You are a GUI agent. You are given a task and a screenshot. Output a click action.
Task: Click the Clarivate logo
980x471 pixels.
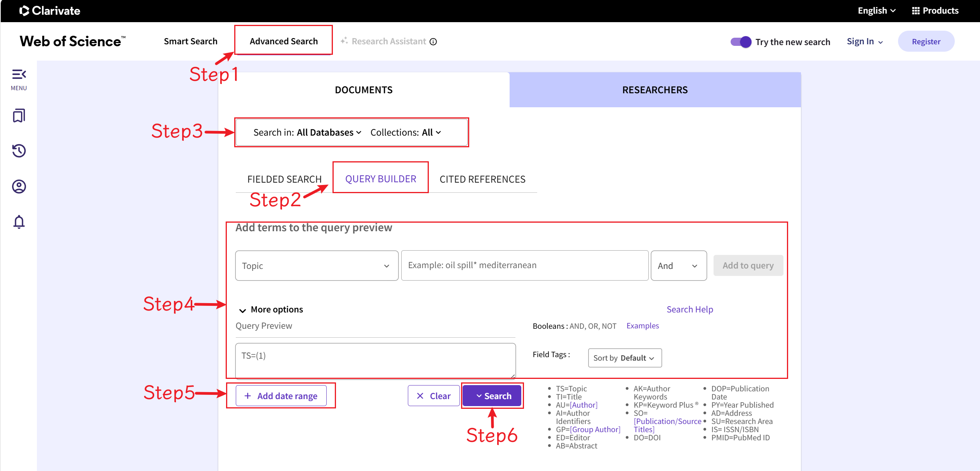[50, 10]
